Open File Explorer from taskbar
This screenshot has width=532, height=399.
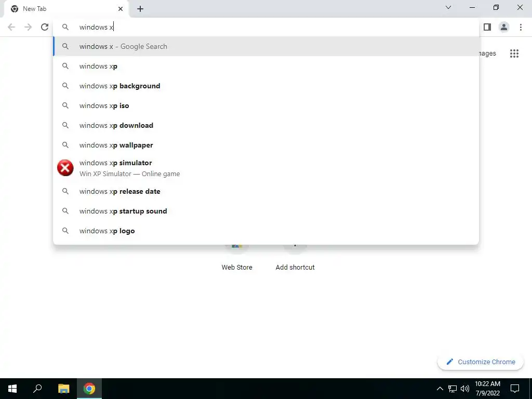pyautogui.click(x=63, y=389)
